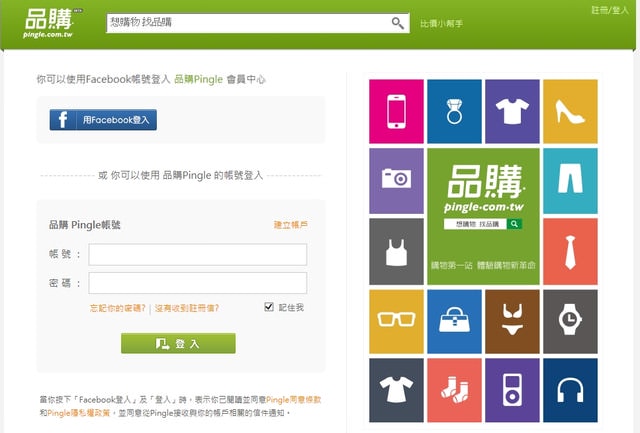Open the high heel shoe category tile
Viewport: 640px width, 433px height.
(x=570, y=108)
